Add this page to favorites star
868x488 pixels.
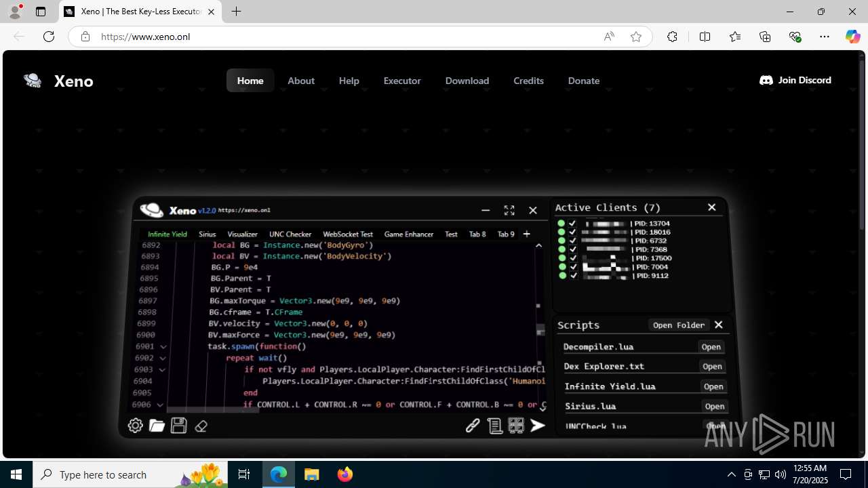pos(636,37)
